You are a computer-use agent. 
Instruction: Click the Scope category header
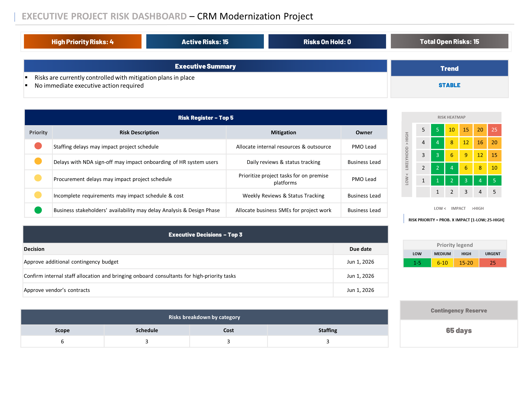click(x=62, y=330)
